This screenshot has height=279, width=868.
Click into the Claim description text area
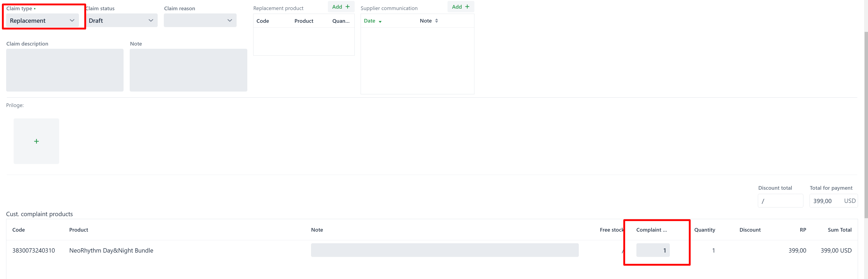[x=65, y=70]
